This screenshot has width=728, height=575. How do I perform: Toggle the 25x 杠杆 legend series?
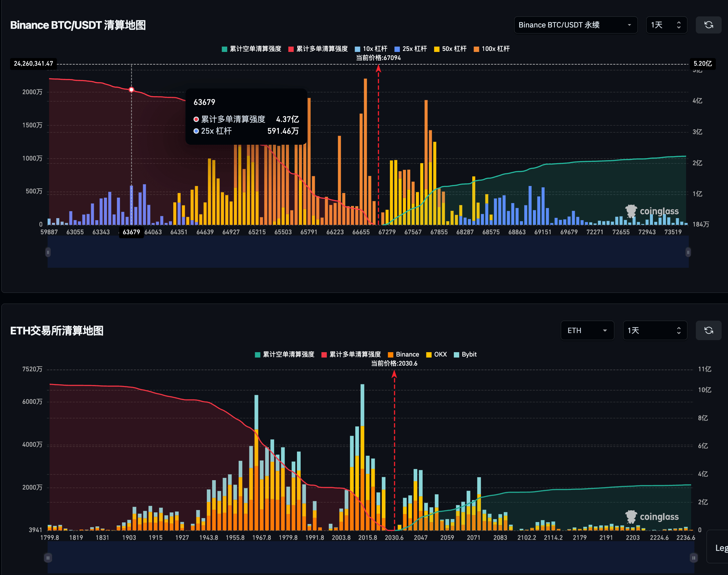(x=411, y=49)
